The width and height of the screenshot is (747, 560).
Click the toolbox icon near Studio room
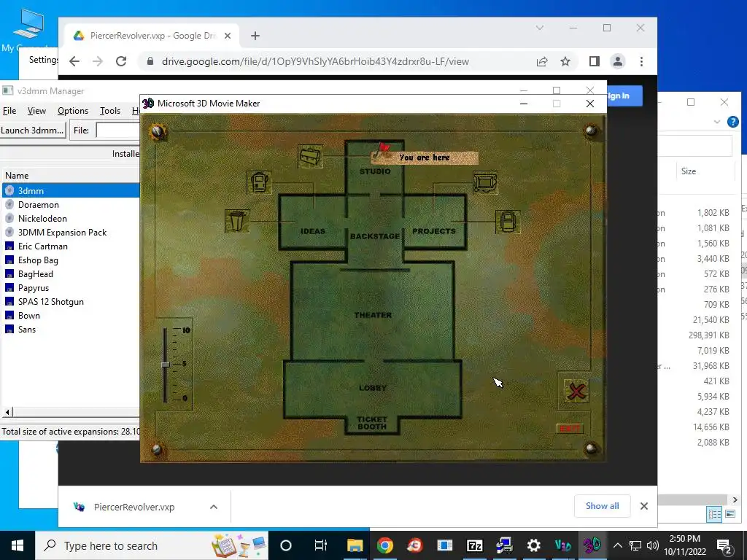[x=310, y=156]
